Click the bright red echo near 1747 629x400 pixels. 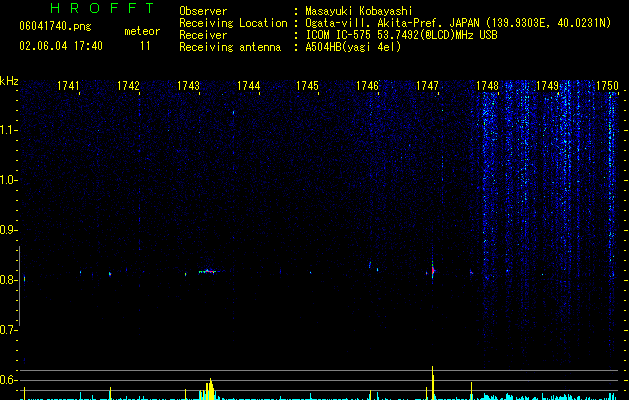(x=433, y=272)
